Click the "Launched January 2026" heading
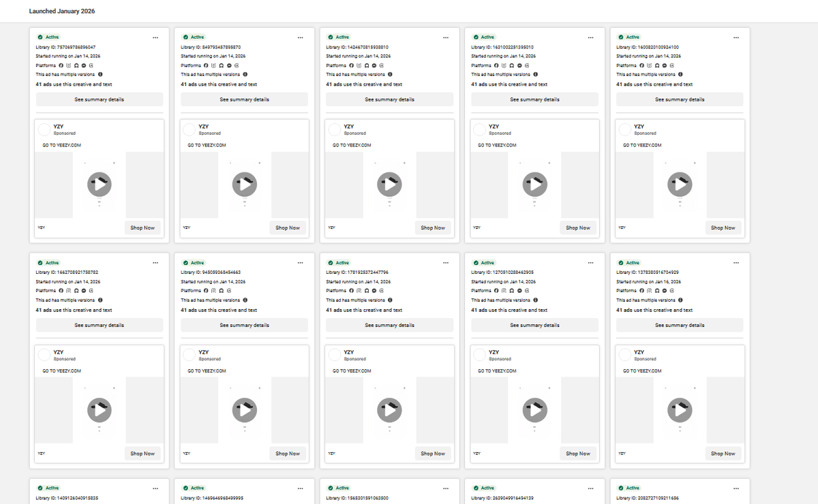This screenshot has width=818, height=504. (62, 11)
